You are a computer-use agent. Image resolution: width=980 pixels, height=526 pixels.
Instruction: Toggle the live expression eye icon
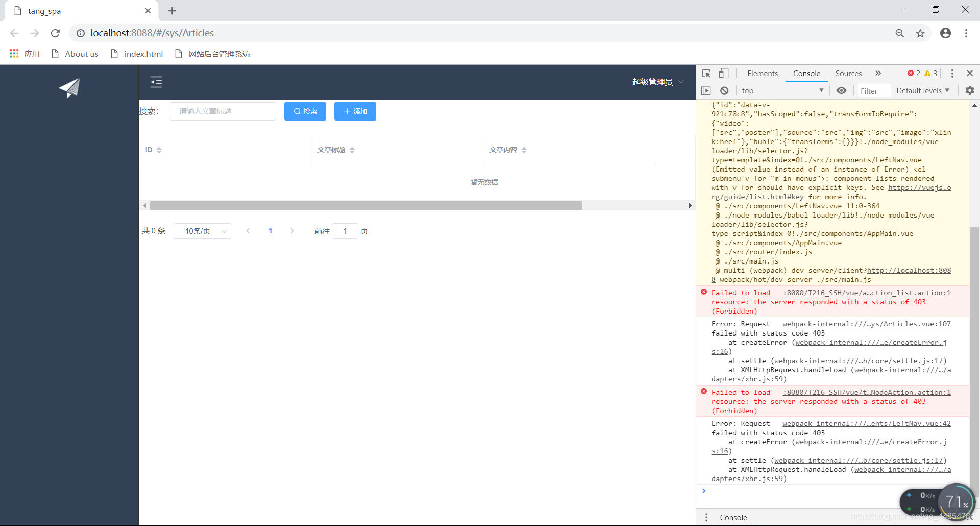coord(842,90)
